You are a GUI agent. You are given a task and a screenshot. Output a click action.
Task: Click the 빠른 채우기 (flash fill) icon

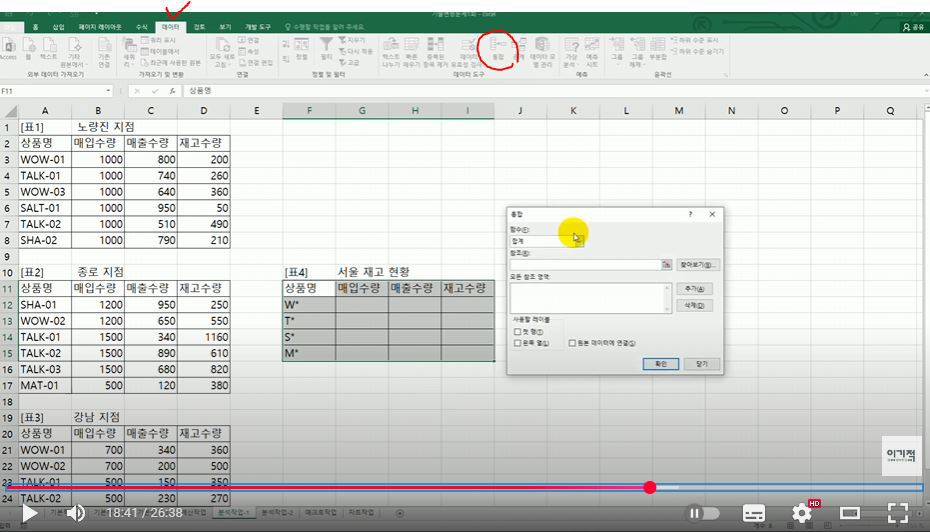[411, 52]
